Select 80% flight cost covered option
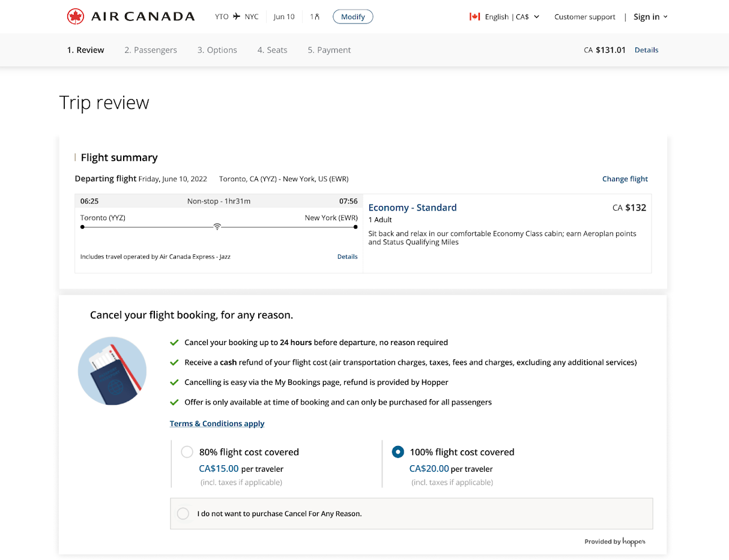The width and height of the screenshot is (729, 560). (x=187, y=452)
